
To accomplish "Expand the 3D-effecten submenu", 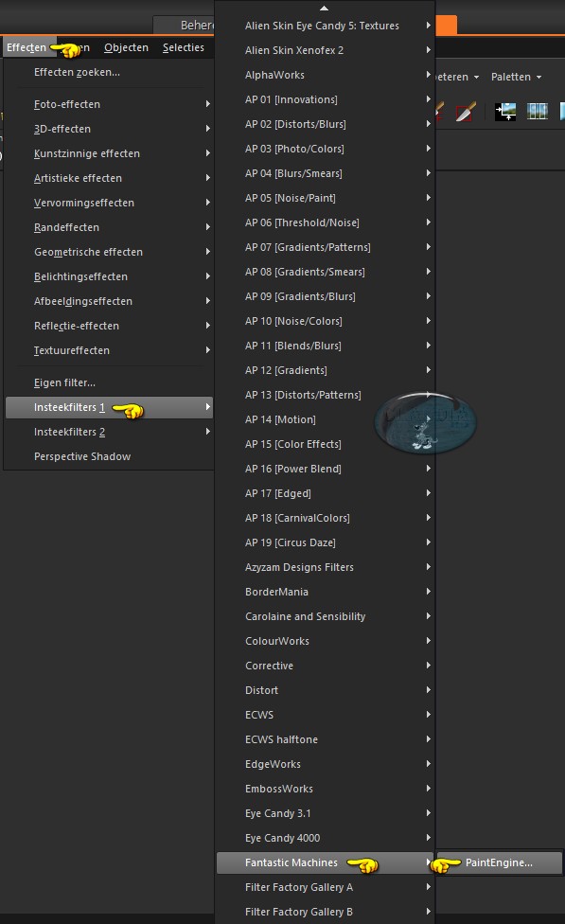I will click(109, 129).
